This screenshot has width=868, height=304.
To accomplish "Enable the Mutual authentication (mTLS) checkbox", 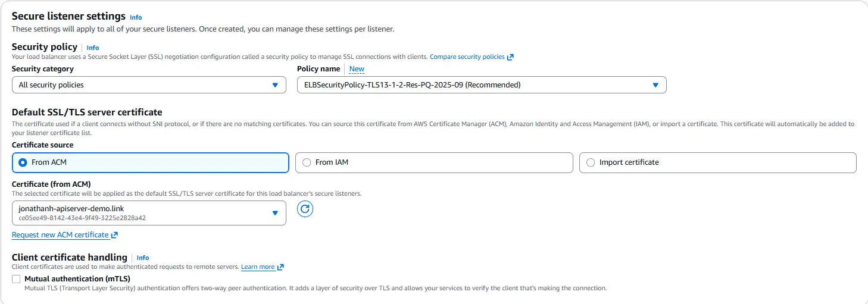I will pyautogui.click(x=16, y=279).
